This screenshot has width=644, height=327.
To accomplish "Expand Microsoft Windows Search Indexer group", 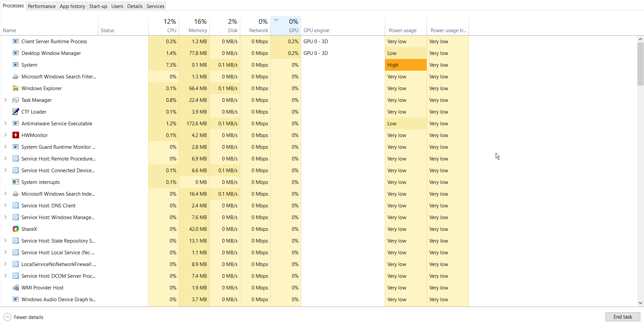I will (x=5, y=194).
